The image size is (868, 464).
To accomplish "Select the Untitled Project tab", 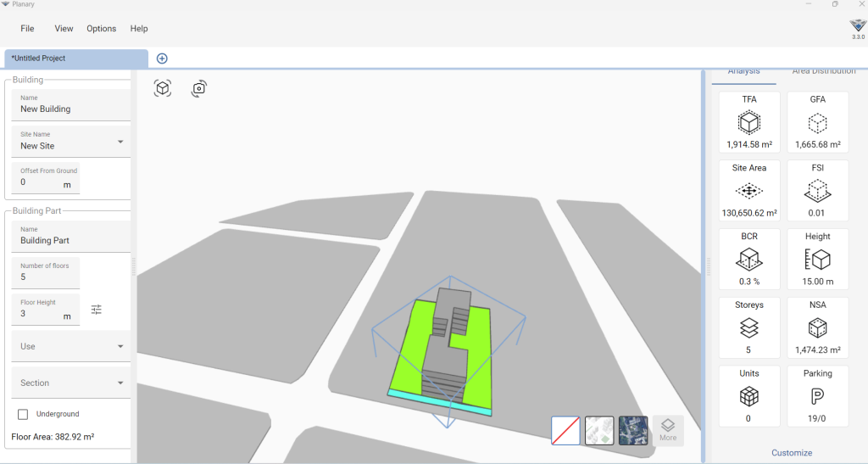I will coord(76,59).
